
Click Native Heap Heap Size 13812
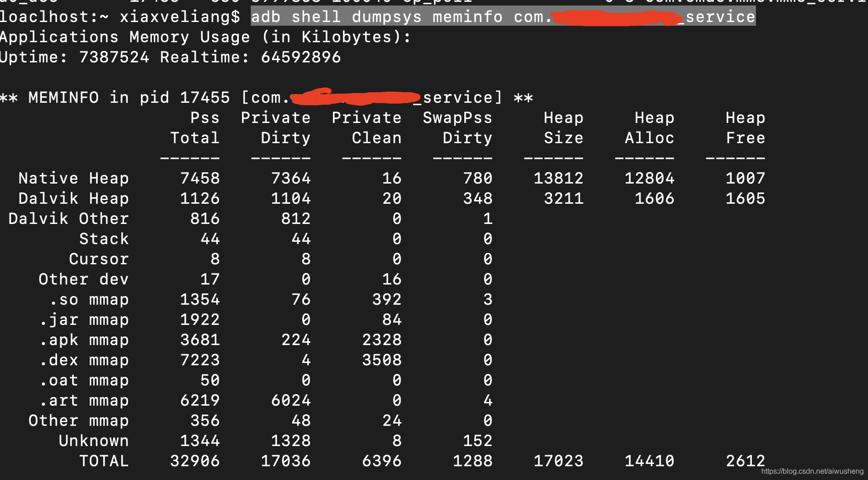click(558, 179)
